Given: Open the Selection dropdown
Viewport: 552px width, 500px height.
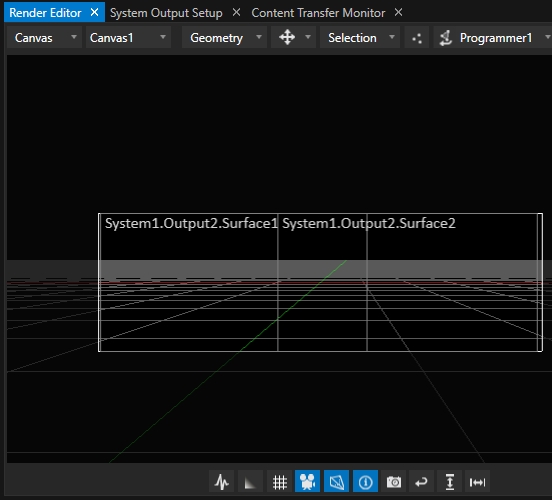Looking at the screenshot, I should click(360, 37).
